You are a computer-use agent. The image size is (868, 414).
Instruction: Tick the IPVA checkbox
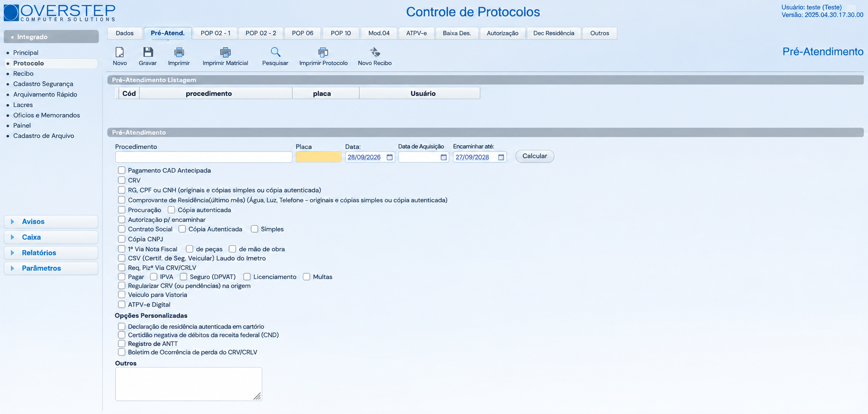tap(153, 277)
